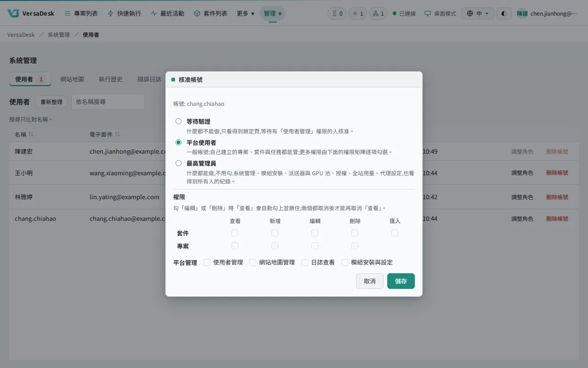This screenshot has width=588, height=368.
Task: Toggle the dark/light theme icon
Action: [x=504, y=13]
